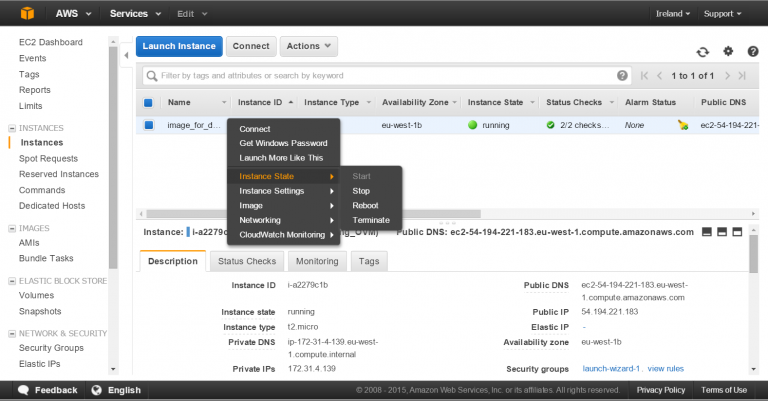Click the Connect toolbar button
768x401 pixels.
click(251, 46)
